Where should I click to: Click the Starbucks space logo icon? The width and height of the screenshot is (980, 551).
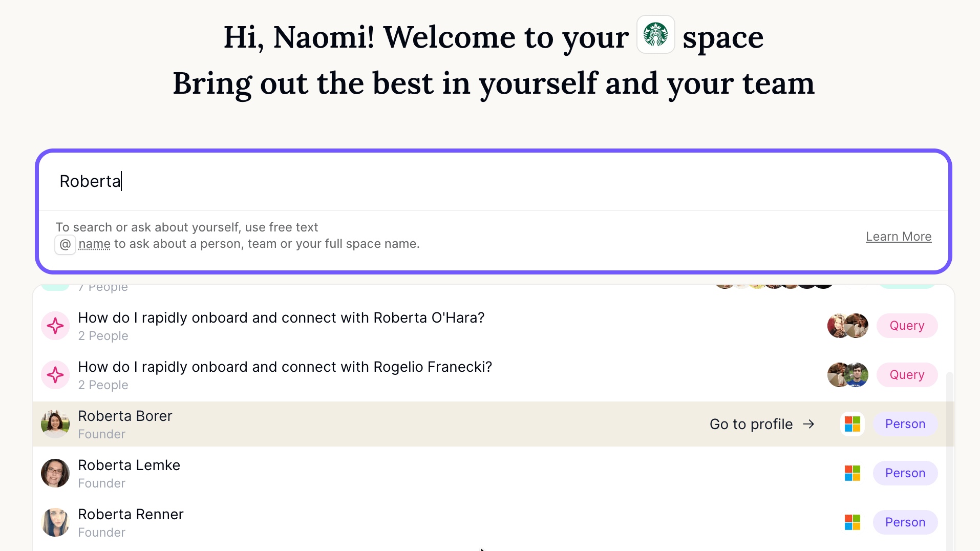pyautogui.click(x=655, y=35)
